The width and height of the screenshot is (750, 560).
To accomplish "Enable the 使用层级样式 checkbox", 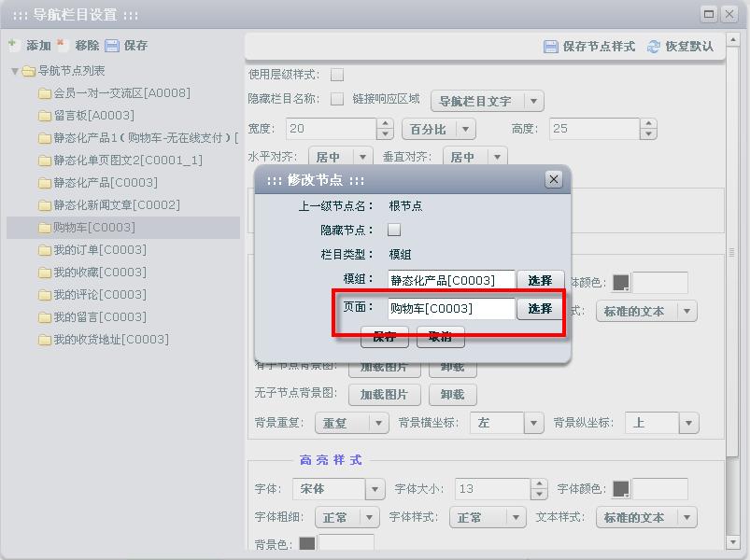I will tap(337, 75).
